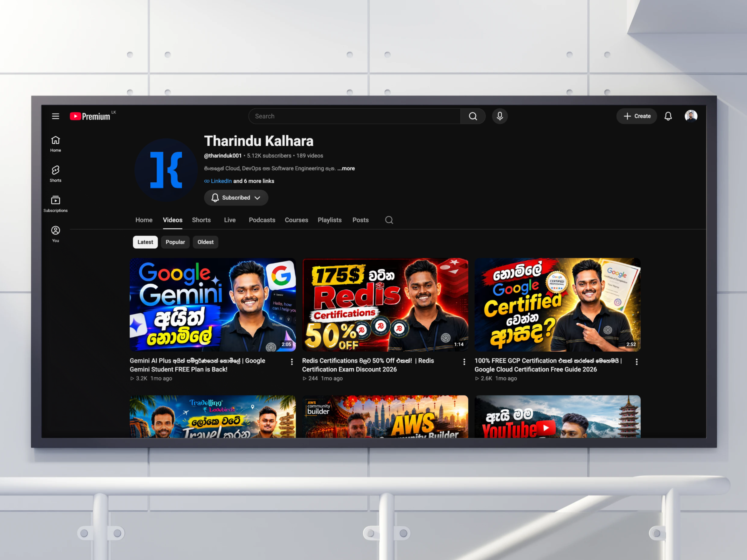Play the Google Gemini thumbnail video

pos(213,305)
